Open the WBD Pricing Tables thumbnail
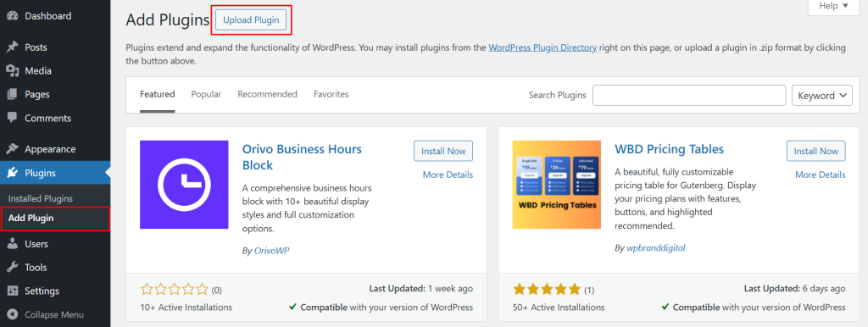Viewport: 868px width, 327px height. pos(557,184)
